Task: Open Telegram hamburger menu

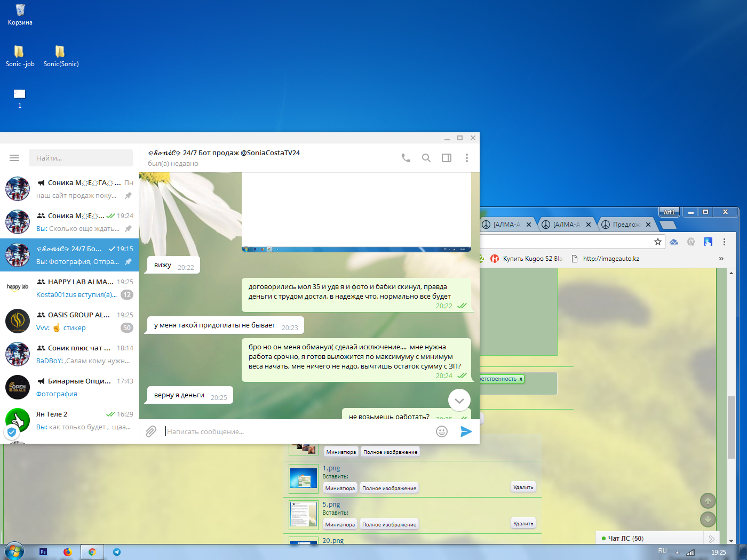Action: coord(14,158)
